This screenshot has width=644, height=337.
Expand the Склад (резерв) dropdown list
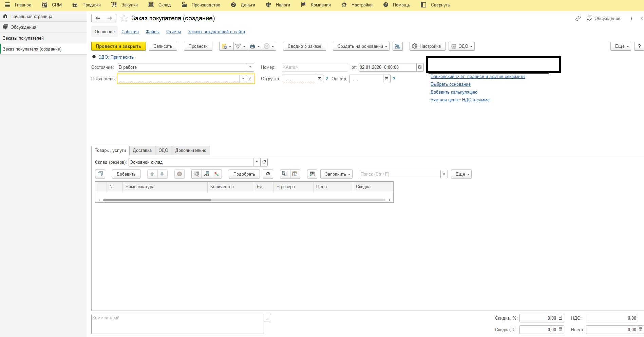click(257, 162)
